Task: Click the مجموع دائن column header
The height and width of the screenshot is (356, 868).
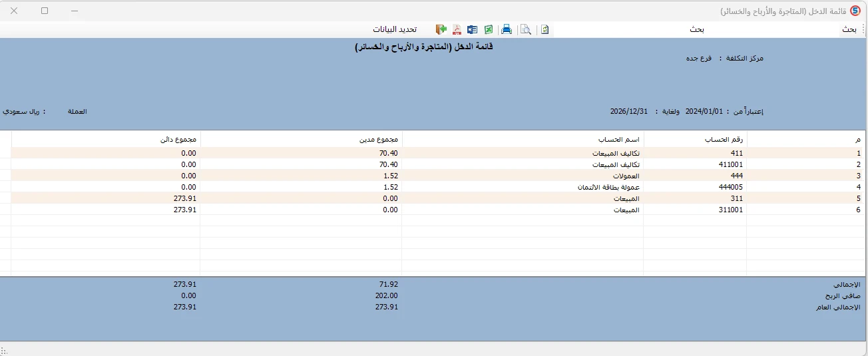Action: coord(106,139)
